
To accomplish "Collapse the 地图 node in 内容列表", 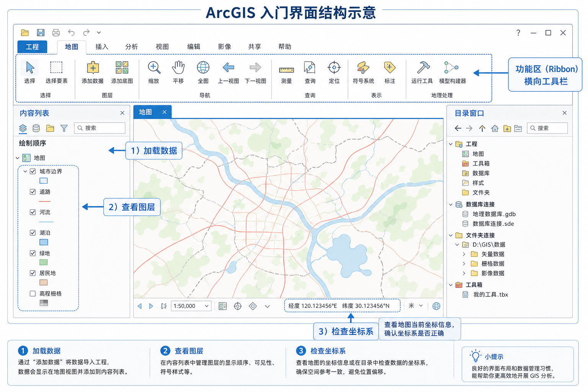I will [x=18, y=158].
